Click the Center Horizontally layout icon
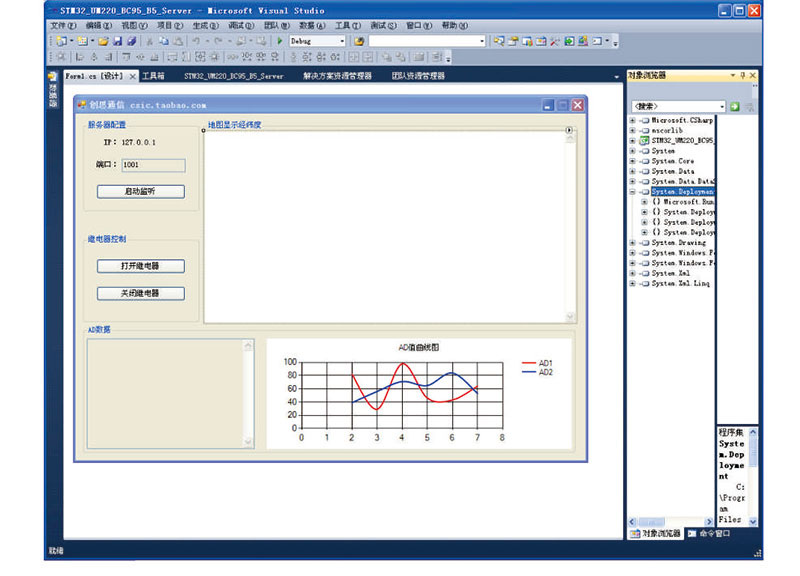This screenshot has width=800, height=576. 354,57
